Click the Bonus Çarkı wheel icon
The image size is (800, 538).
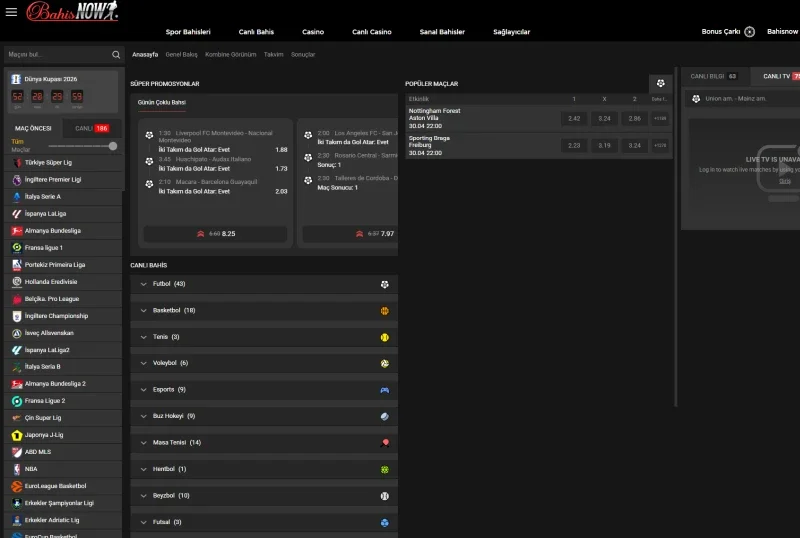coord(749,32)
